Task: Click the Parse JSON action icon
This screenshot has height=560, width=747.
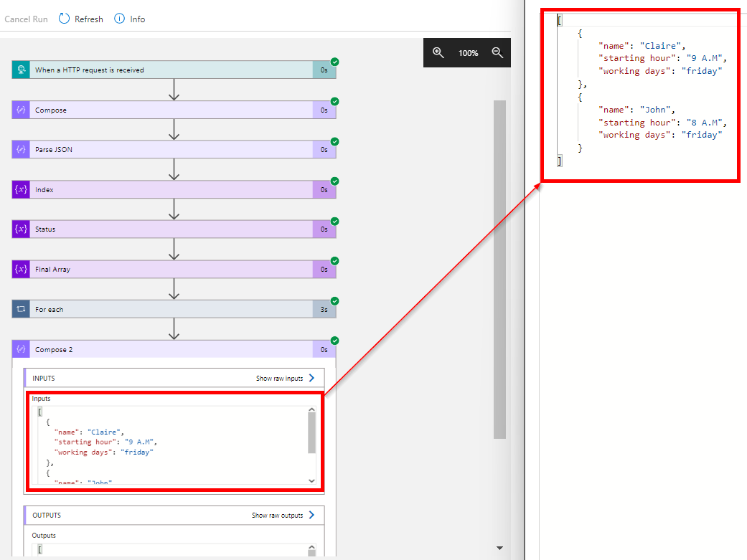Action: click(x=21, y=150)
